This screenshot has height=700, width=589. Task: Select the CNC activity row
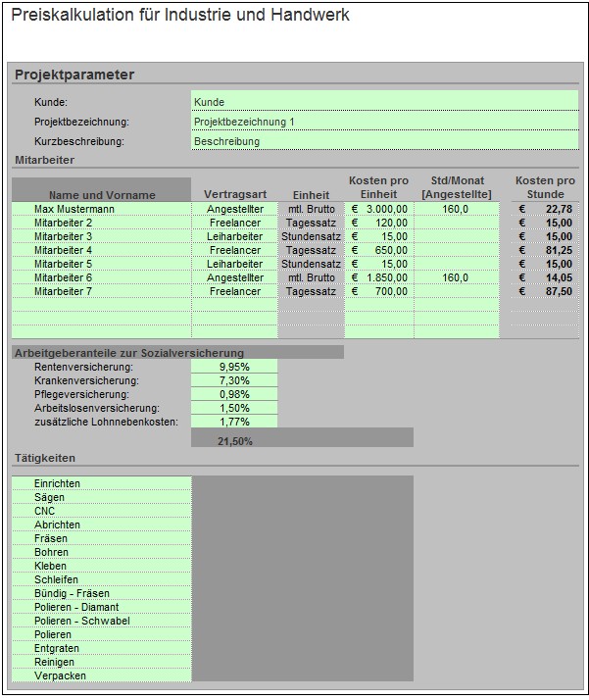(101, 511)
